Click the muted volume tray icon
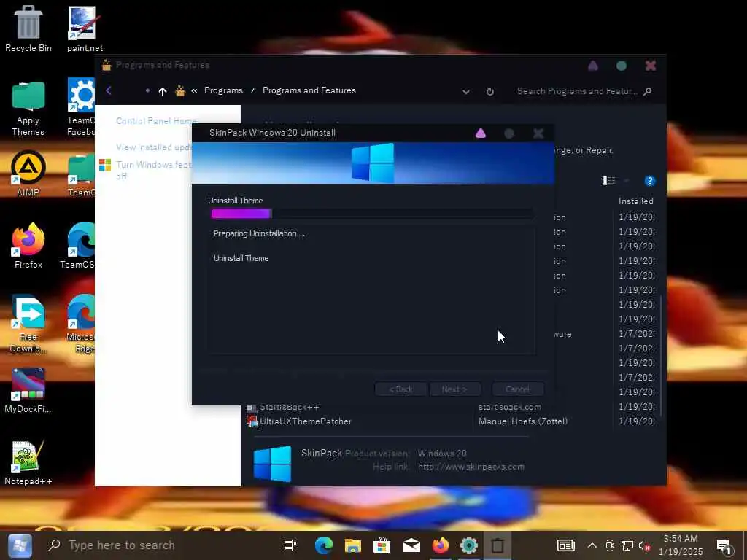Screen dimensions: 747x560 (645, 545)
